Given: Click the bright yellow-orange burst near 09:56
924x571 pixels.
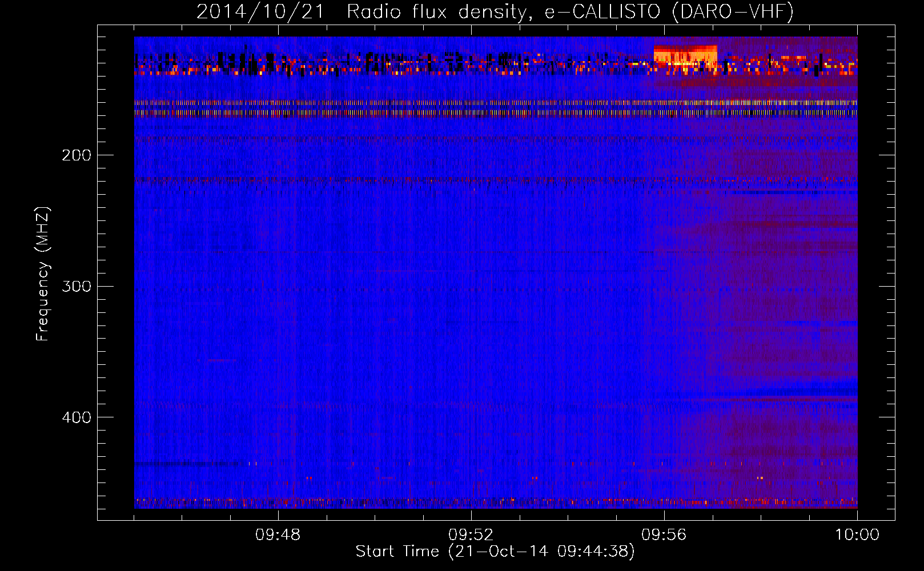Looking at the screenshot, I should (685, 55).
